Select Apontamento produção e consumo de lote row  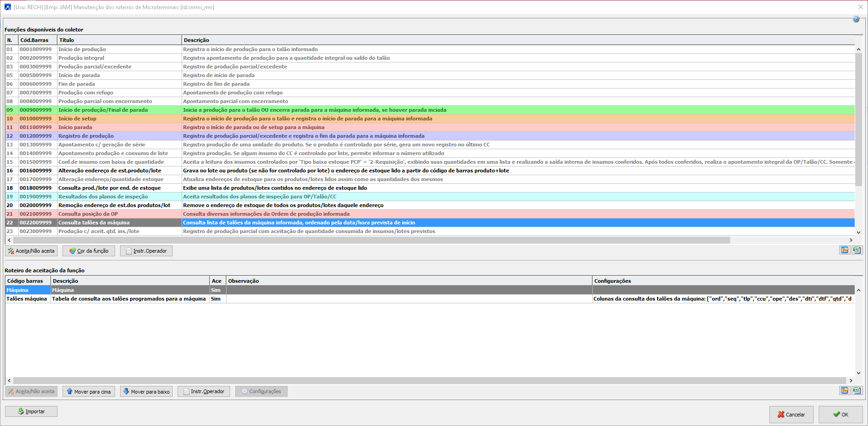[430, 153]
